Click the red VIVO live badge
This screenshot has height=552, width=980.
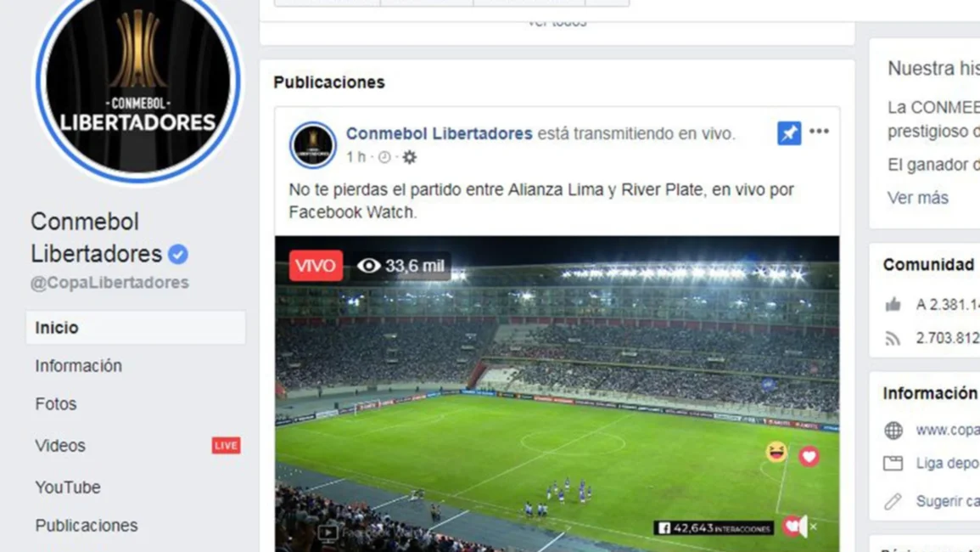click(x=316, y=265)
